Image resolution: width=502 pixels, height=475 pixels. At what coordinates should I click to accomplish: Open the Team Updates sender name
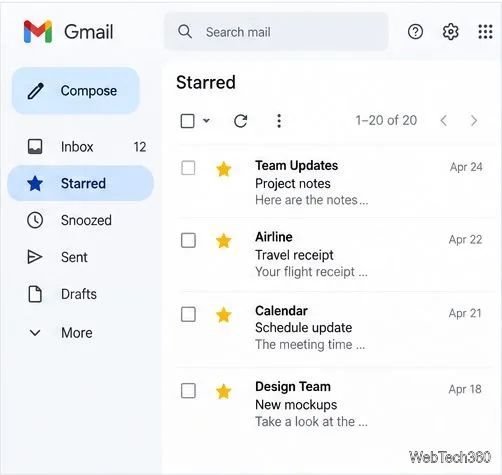point(296,166)
